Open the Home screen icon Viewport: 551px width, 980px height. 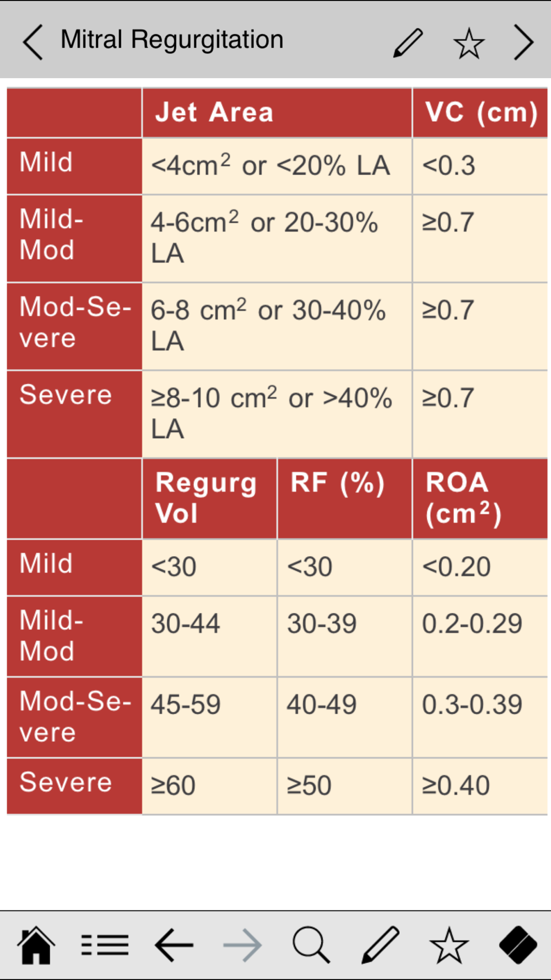coord(36,945)
